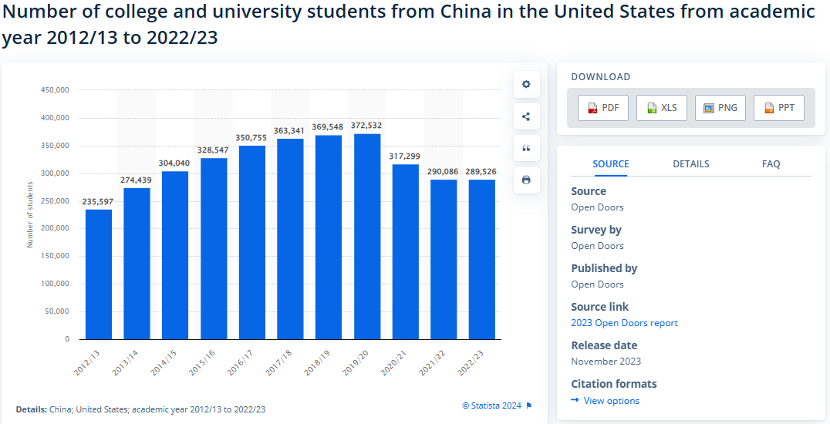The width and height of the screenshot is (830, 424).
Task: Click the 350,755 value label
Action: pos(251,138)
